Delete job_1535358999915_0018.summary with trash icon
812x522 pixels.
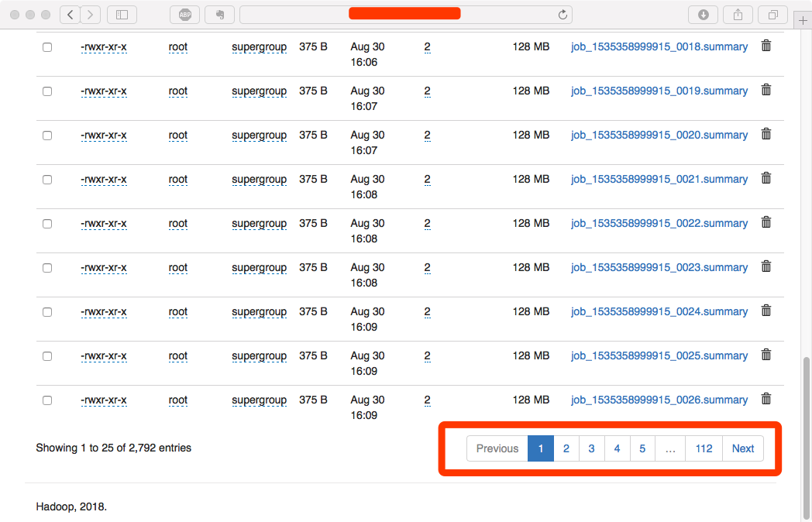[x=766, y=46]
